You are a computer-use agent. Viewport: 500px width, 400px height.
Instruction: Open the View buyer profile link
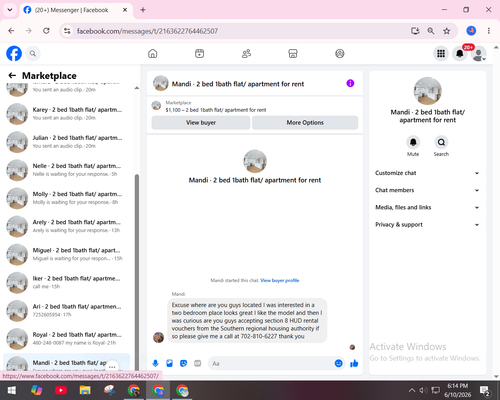pyautogui.click(x=279, y=280)
